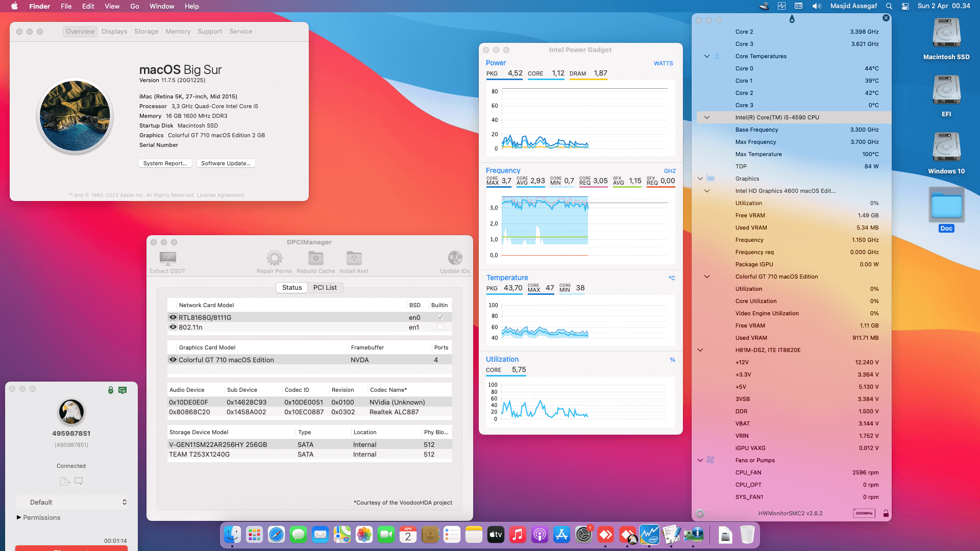
Task: Select the Realtek ALC887 audio device row
Action: [310, 412]
